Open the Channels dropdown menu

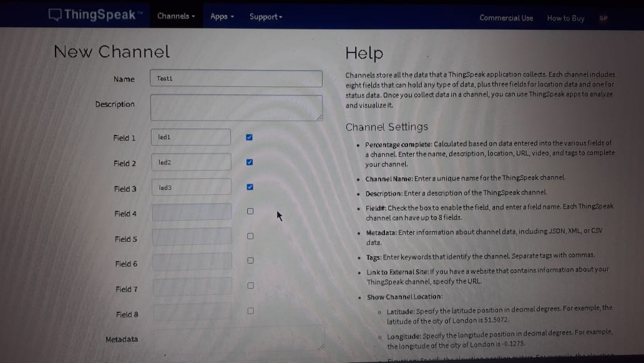176,16
